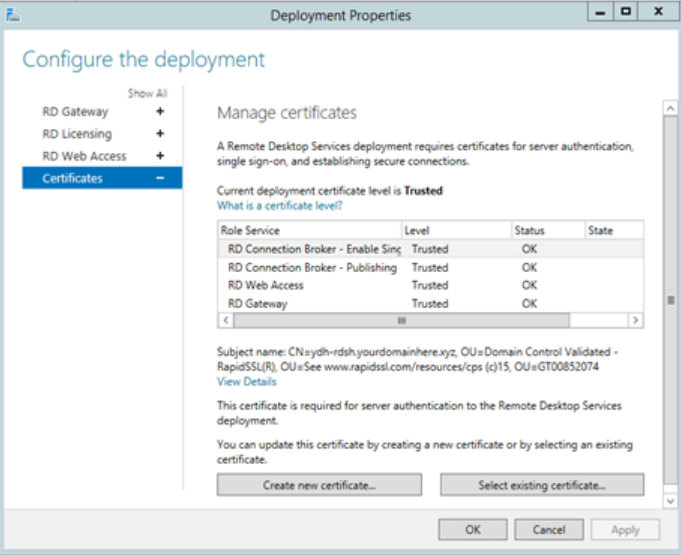Sort by Level column header
Screen dimensions: 681x555
coord(456,230)
